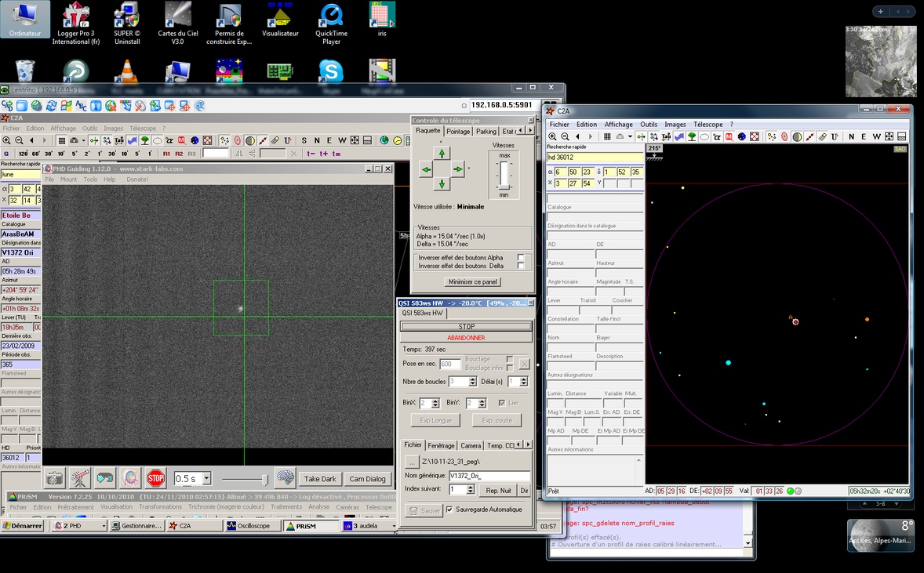Zoom in on the C2A sky map

click(551, 136)
